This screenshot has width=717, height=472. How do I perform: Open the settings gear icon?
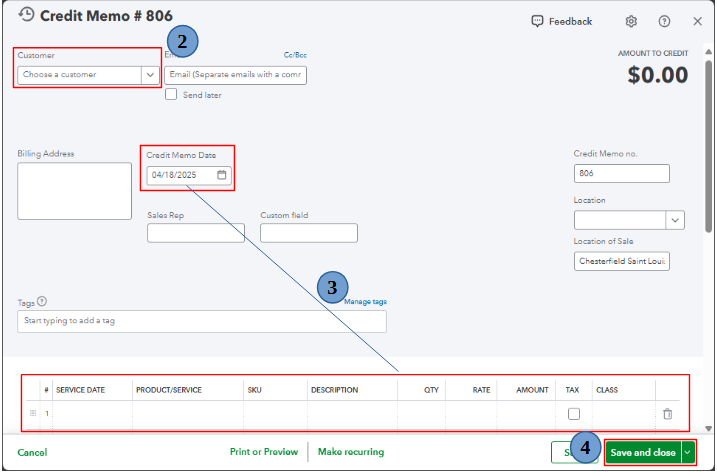click(x=631, y=21)
